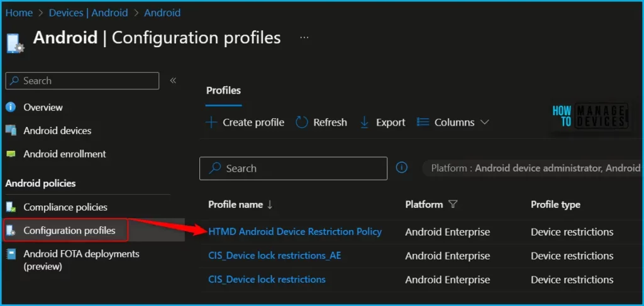Click the Android enrollment icon

(11, 154)
